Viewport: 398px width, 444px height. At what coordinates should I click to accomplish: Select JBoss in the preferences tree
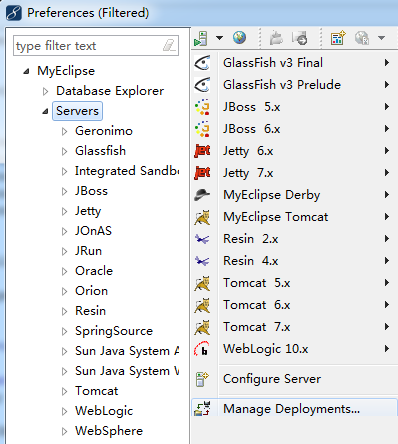tap(91, 191)
